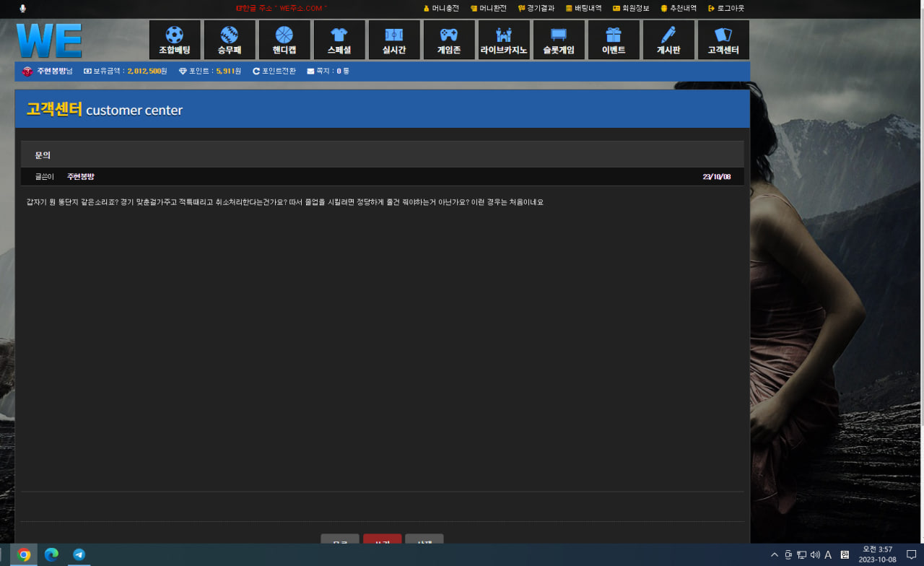Click the 로그아웃 link
Image resolution: width=924 pixels, height=566 pixels.
(x=726, y=9)
